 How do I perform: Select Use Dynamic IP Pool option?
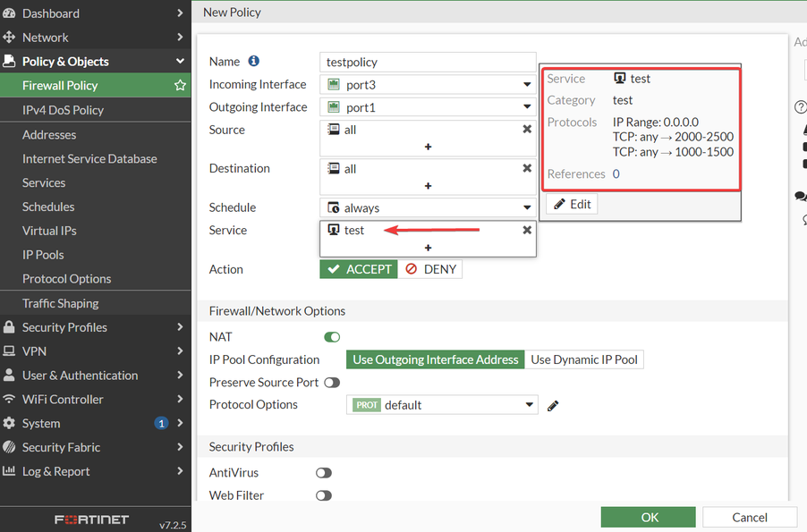pyautogui.click(x=584, y=359)
